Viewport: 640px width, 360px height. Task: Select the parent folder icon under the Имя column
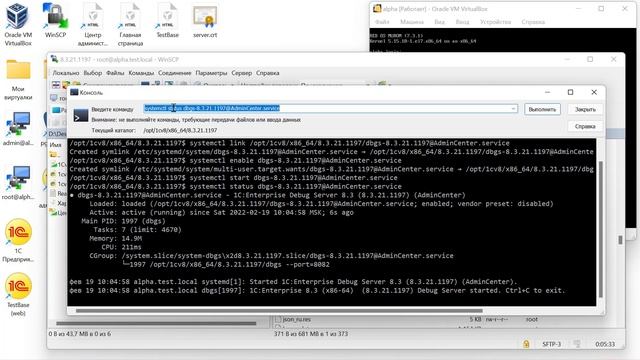53,154
